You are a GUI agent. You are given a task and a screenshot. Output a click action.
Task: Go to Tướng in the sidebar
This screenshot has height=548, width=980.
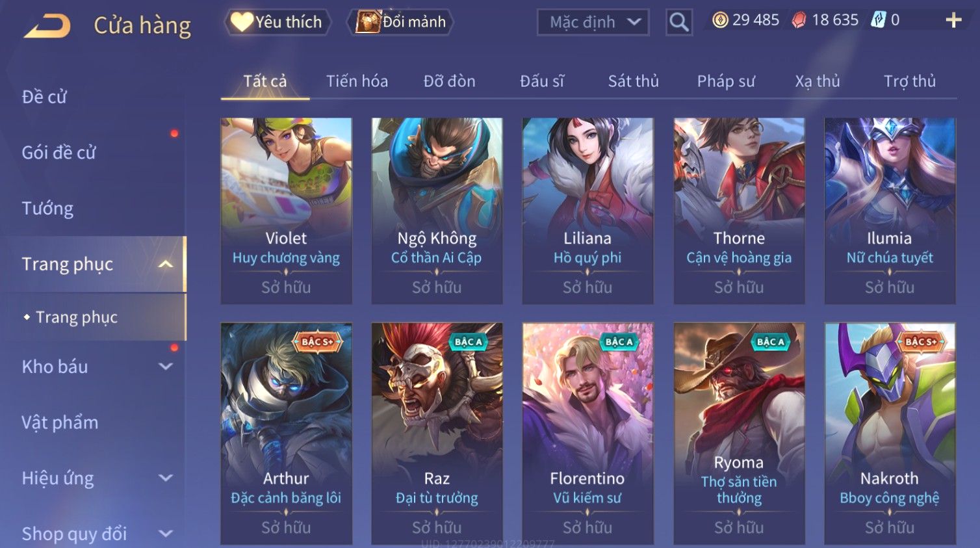47,209
